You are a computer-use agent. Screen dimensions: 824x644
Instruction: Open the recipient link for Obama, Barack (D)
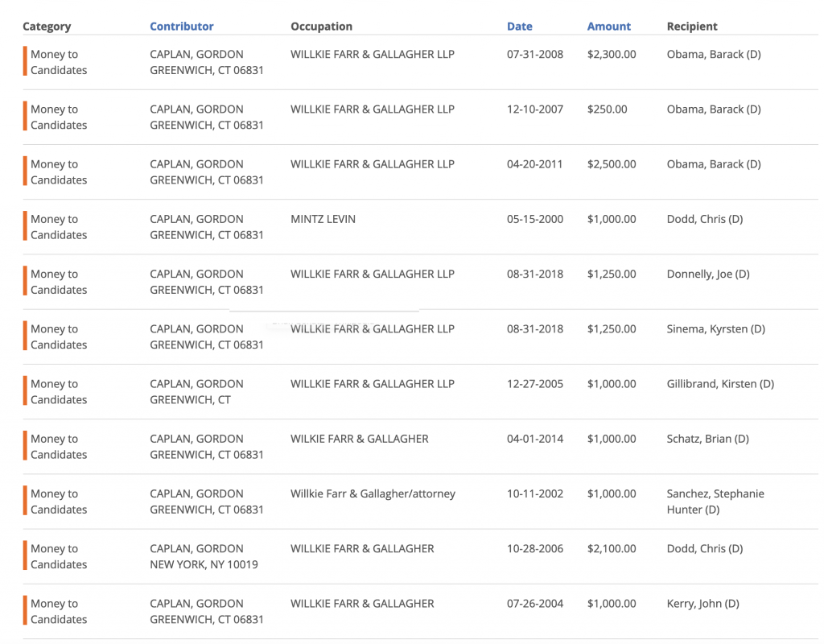[712, 54]
